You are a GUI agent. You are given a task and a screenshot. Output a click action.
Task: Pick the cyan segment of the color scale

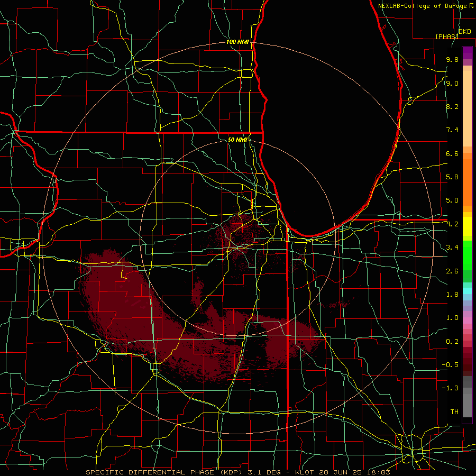[x=467, y=291]
